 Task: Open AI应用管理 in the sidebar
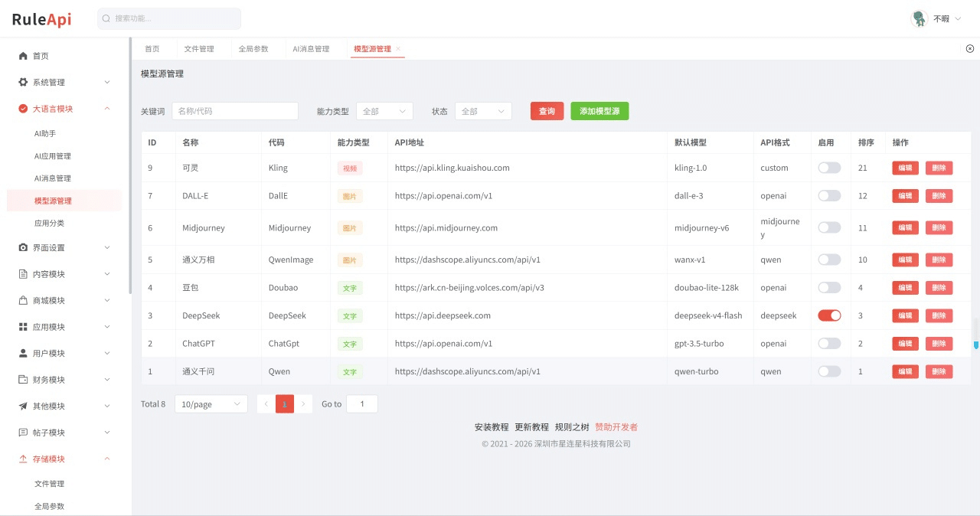[53, 156]
